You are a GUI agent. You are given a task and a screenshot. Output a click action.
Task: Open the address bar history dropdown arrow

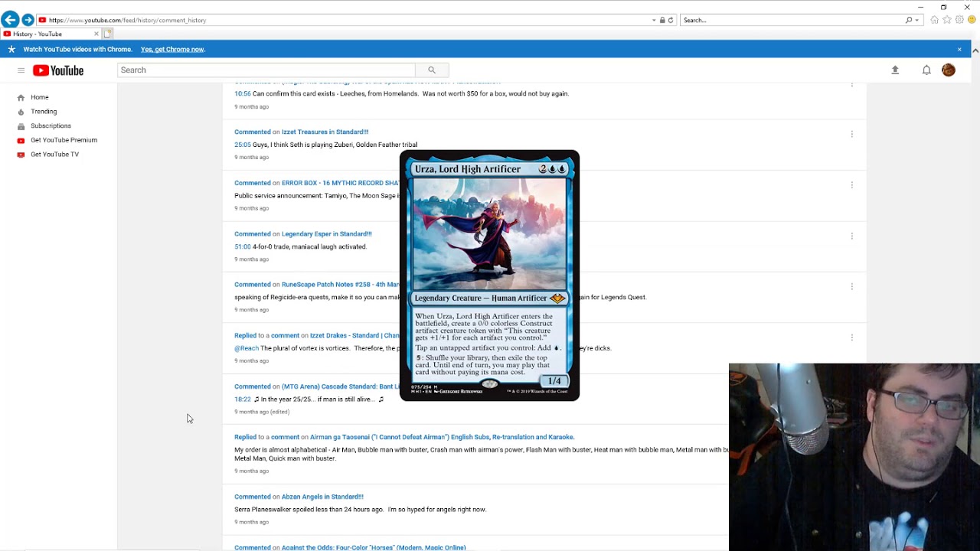coord(654,20)
